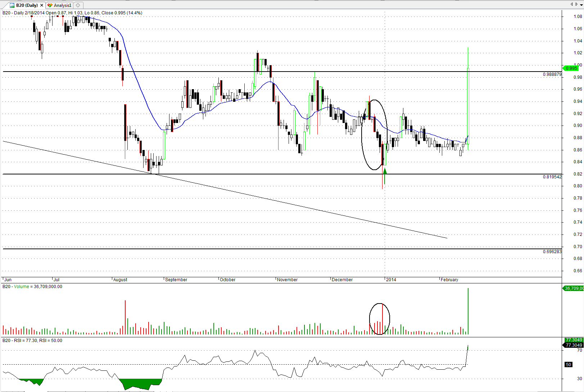Click the RSI 50 level marker label
Viewport: 584px width, 392px height.
[569, 365]
